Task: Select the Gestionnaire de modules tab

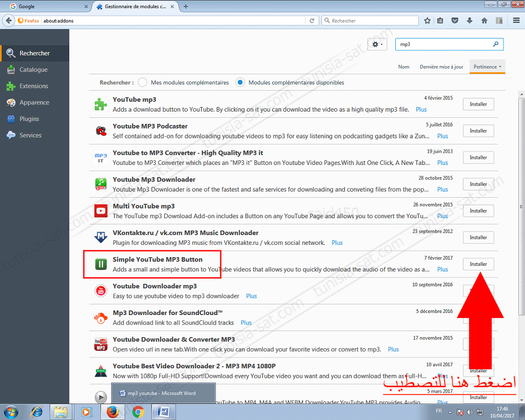Action: click(x=135, y=6)
